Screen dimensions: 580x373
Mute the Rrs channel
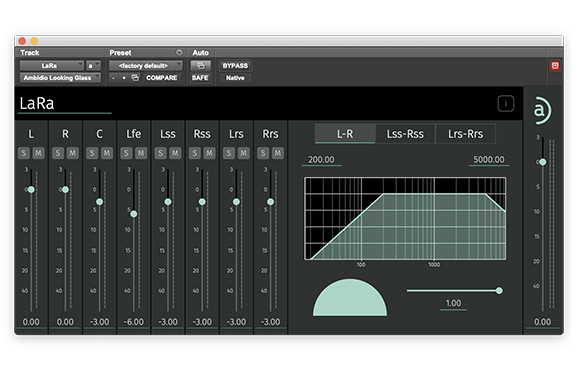[277, 153]
